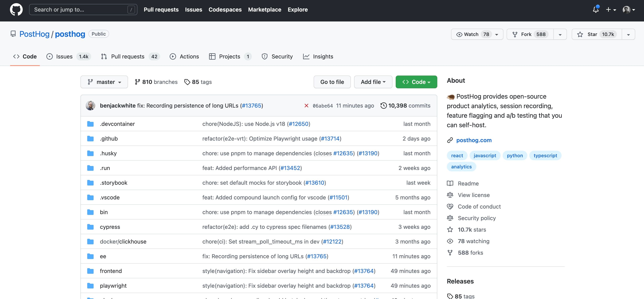Open the .github folder
Viewport: 644px width, 299px height.
click(109, 139)
